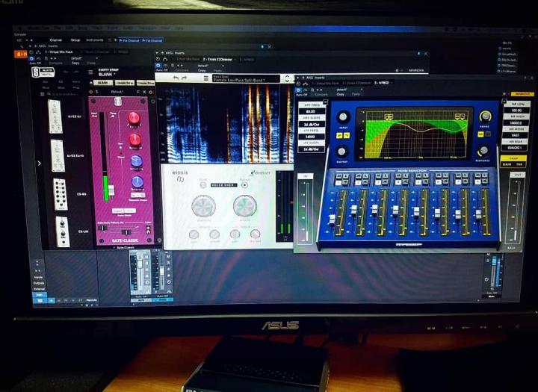The height and width of the screenshot is (392, 538).
Task: Toggle the Listen switch on Gate-Classic
Action: tap(148, 229)
